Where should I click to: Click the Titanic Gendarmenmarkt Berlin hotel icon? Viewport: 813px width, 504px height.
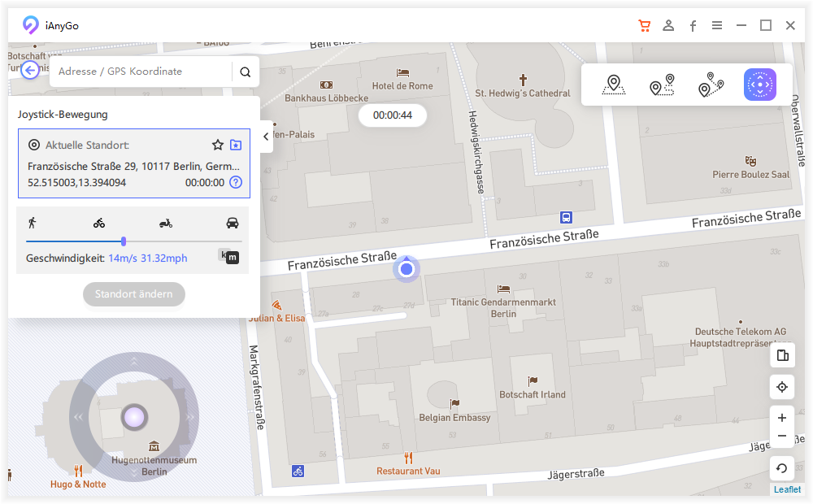click(x=503, y=289)
